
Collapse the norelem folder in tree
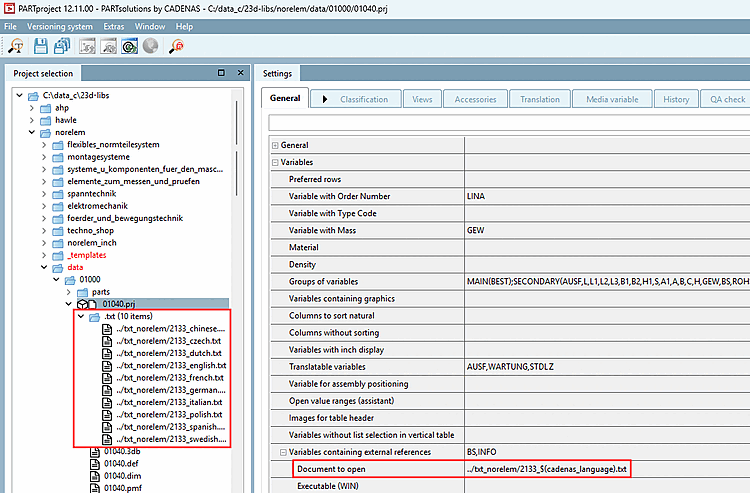[x=32, y=132]
